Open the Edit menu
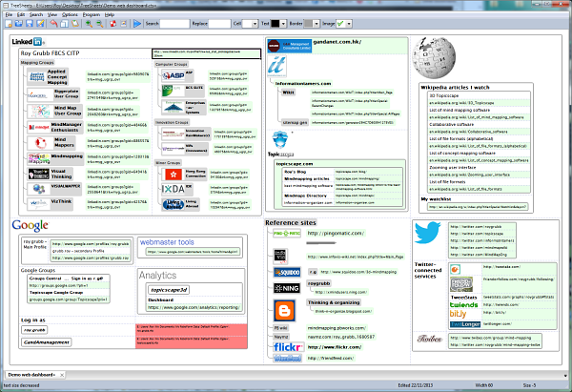Screen dimensions: 572x392 pyautogui.click(x=21, y=14)
